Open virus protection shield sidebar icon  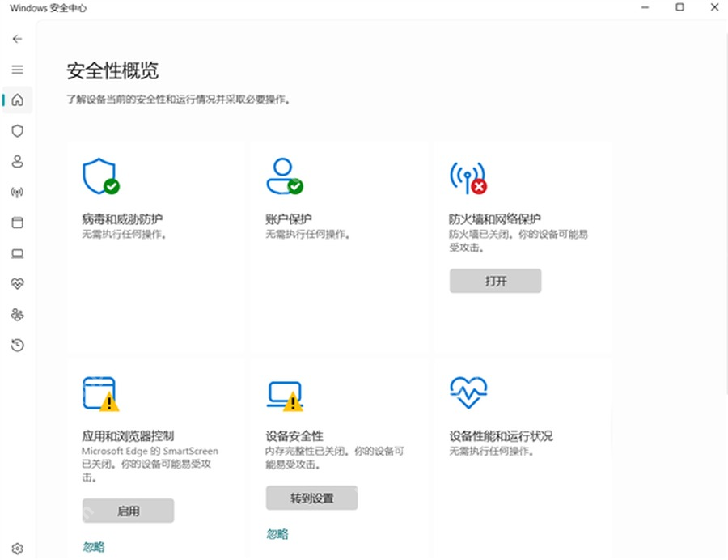(17, 131)
